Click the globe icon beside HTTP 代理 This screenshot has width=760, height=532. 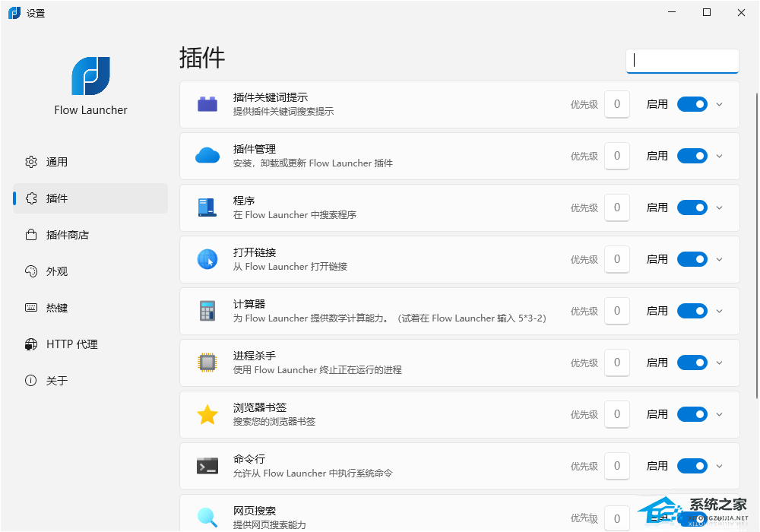pyautogui.click(x=31, y=344)
